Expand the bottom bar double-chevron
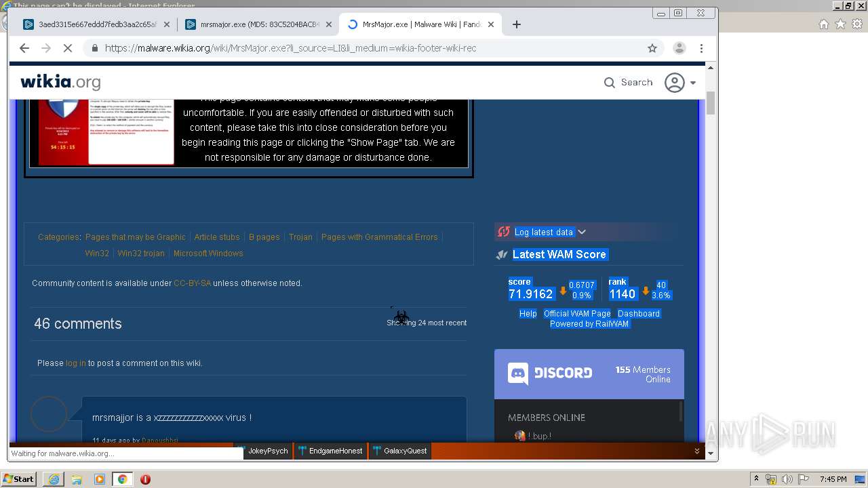Image resolution: width=868 pixels, height=488 pixels. coord(697,451)
